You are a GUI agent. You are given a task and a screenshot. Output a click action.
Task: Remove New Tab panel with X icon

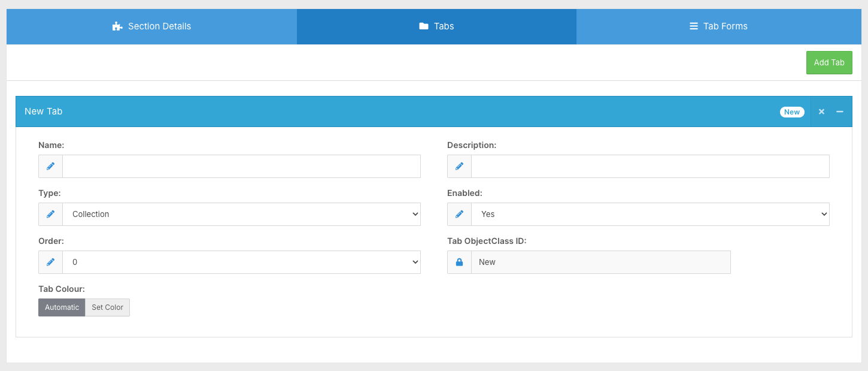821,111
